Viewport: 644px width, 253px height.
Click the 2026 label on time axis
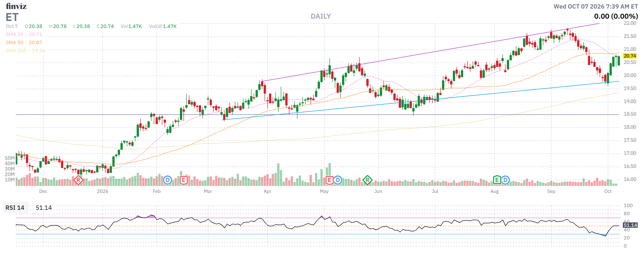(102, 191)
